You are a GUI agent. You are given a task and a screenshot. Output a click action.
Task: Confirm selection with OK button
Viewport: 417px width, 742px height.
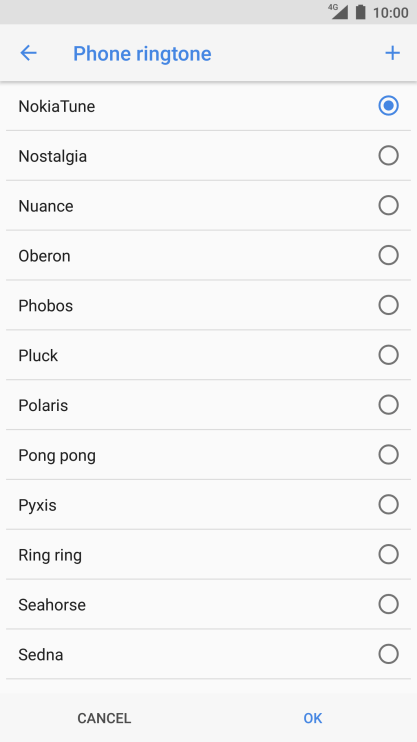[312, 718]
